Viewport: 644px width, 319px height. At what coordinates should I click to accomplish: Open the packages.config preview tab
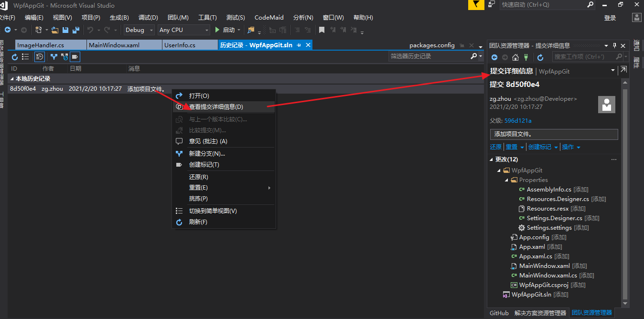click(x=432, y=45)
